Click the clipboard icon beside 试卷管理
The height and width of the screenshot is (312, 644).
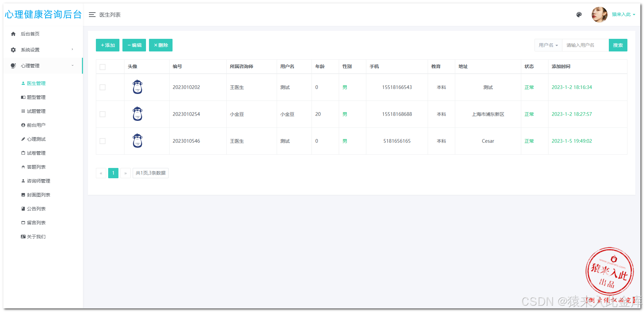pyautogui.click(x=23, y=153)
